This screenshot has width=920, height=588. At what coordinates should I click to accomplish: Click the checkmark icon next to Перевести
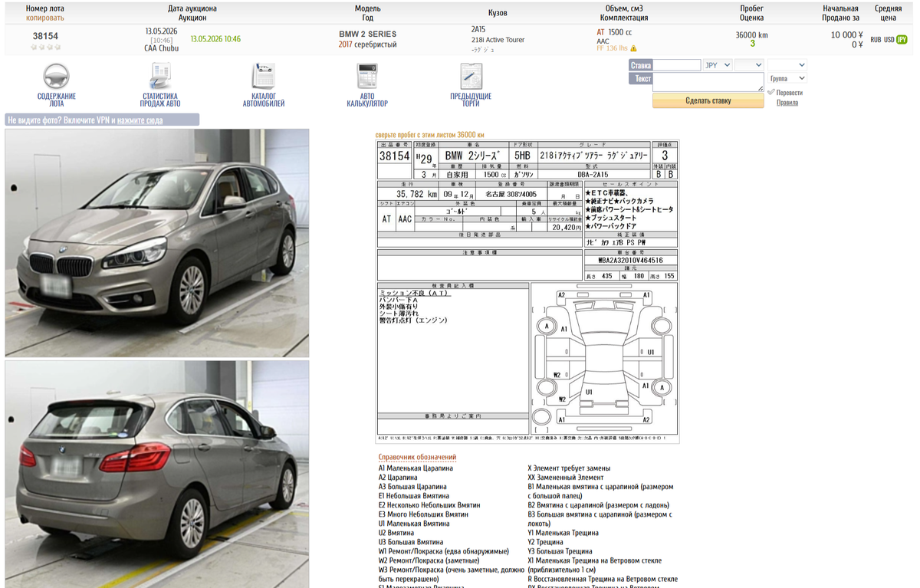click(x=770, y=93)
